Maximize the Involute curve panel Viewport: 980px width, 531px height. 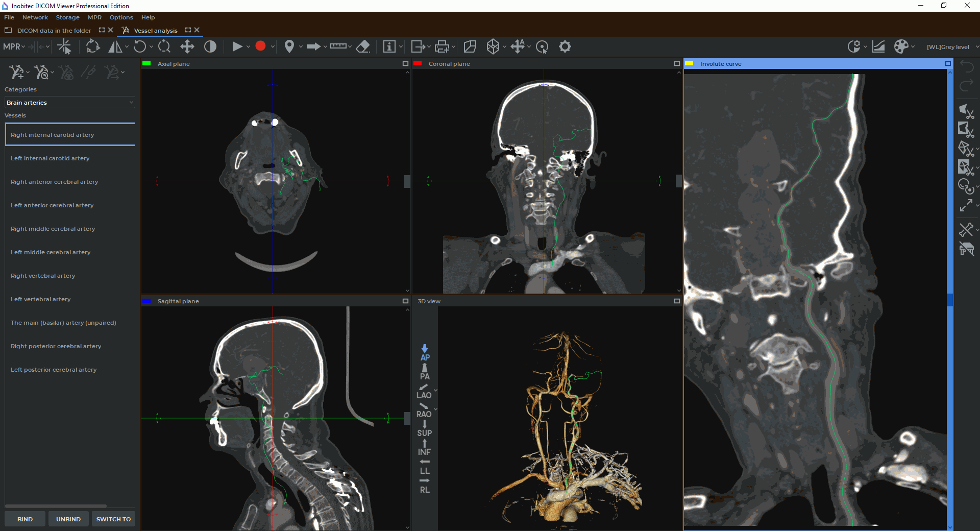click(948, 64)
